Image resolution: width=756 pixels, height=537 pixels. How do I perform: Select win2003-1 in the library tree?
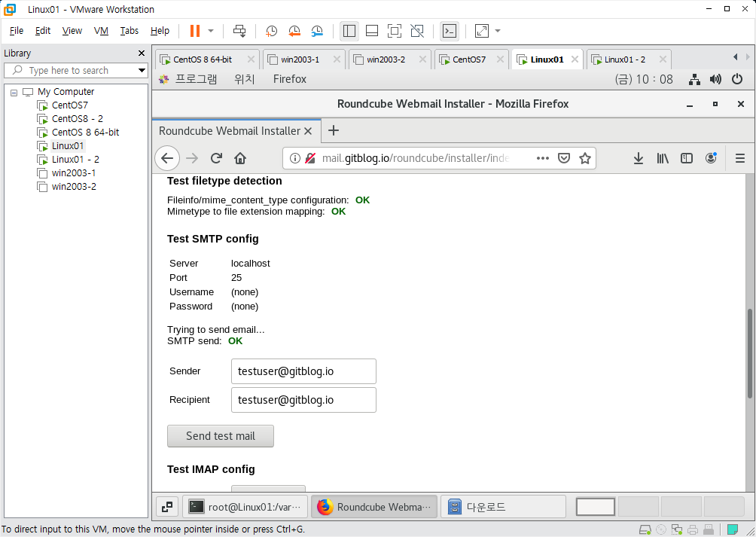point(74,172)
